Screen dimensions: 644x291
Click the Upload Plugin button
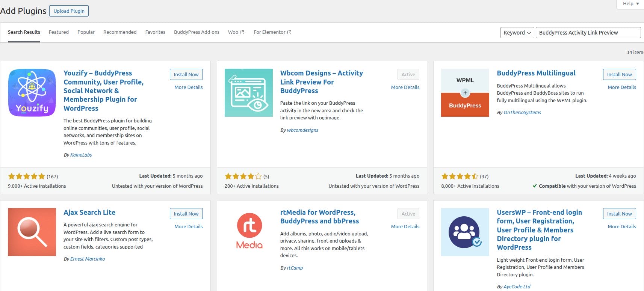click(69, 11)
